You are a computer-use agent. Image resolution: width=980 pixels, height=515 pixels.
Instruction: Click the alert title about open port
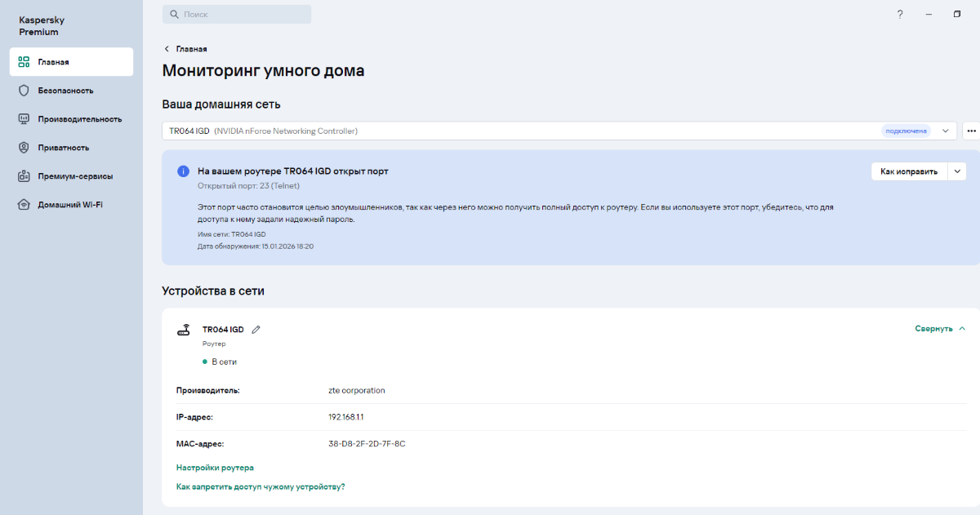pyautogui.click(x=293, y=171)
